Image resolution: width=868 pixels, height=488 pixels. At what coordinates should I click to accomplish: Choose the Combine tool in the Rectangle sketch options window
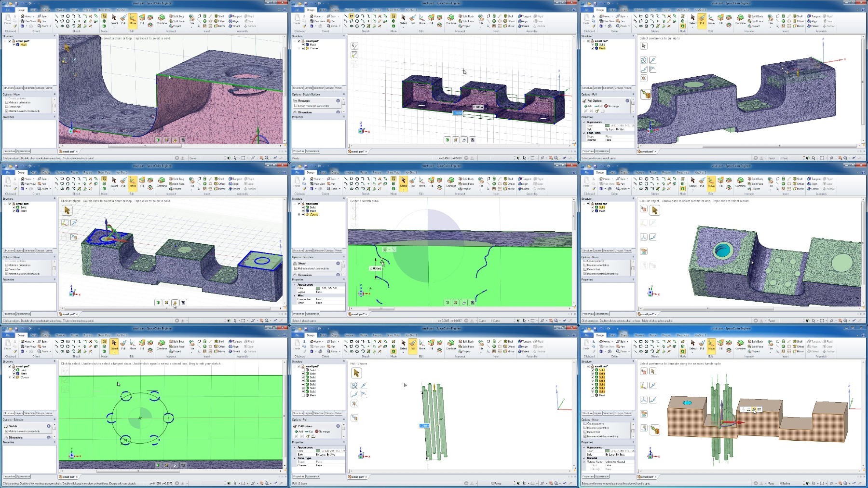pyautogui.click(x=451, y=19)
